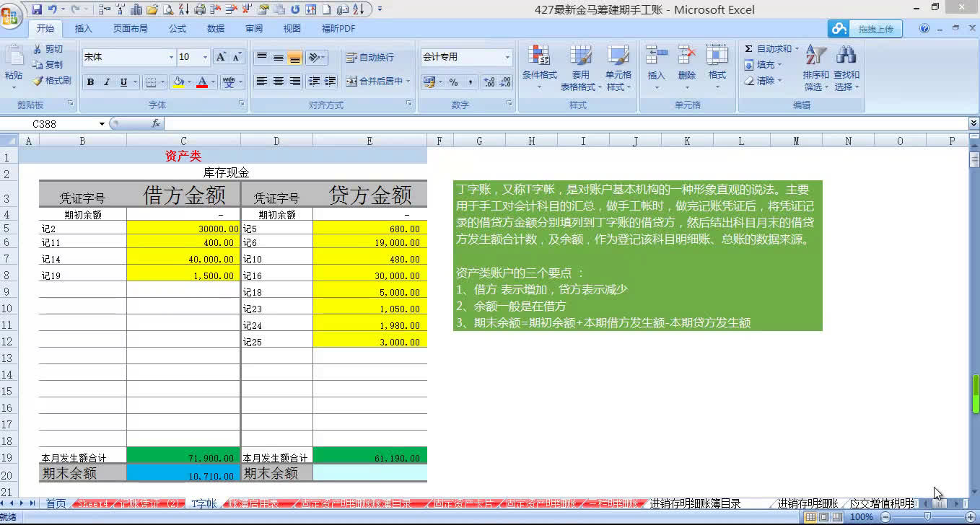Screen dimensions: 980x525
Task: Open the Data (数据) ribbon tab
Action: point(216,29)
